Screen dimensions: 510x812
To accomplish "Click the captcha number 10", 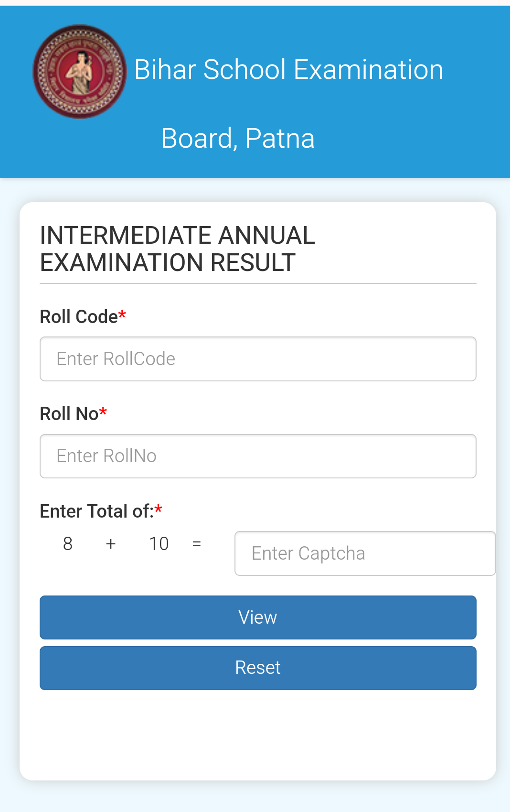I will coord(159,544).
